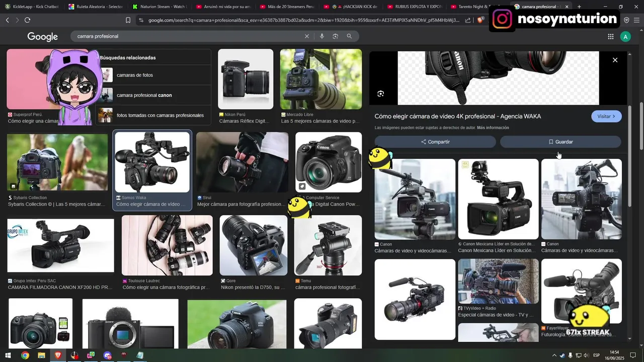Open File Explorer from the taskbar
This screenshot has height=362, width=644.
click(x=41, y=355)
